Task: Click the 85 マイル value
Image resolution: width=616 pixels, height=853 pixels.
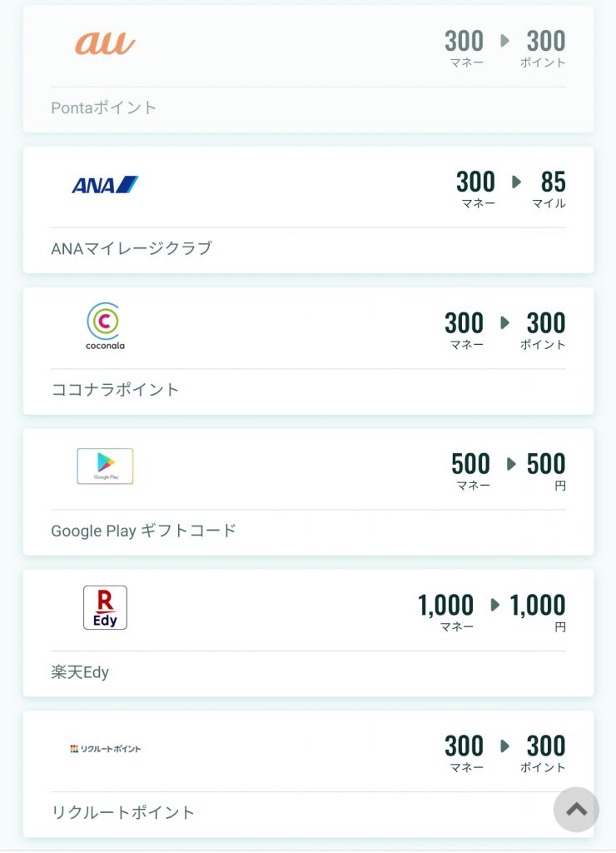Action: coord(549,189)
